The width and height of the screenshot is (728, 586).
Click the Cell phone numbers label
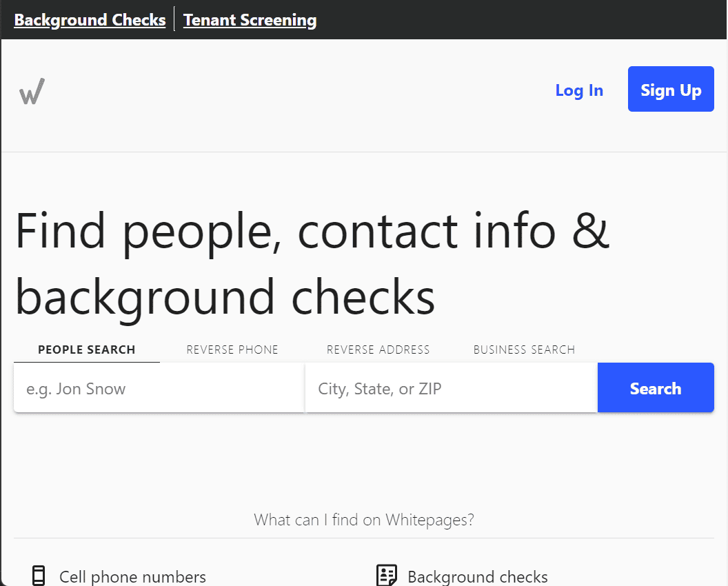(133, 576)
